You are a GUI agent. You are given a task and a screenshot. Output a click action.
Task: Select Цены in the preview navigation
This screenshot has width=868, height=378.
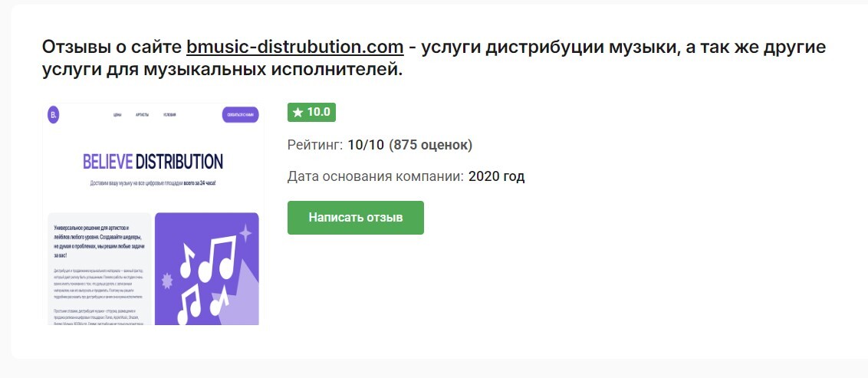[117, 115]
